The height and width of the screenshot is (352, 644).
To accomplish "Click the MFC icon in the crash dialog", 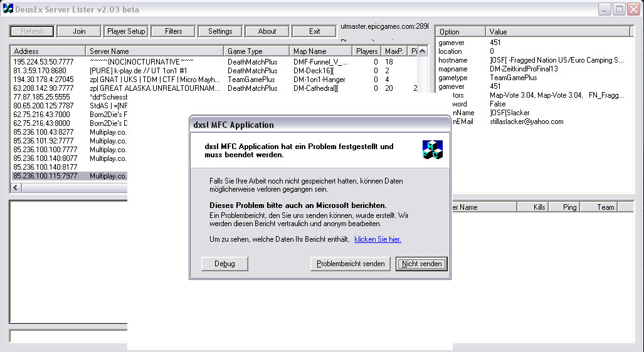I will tap(433, 149).
